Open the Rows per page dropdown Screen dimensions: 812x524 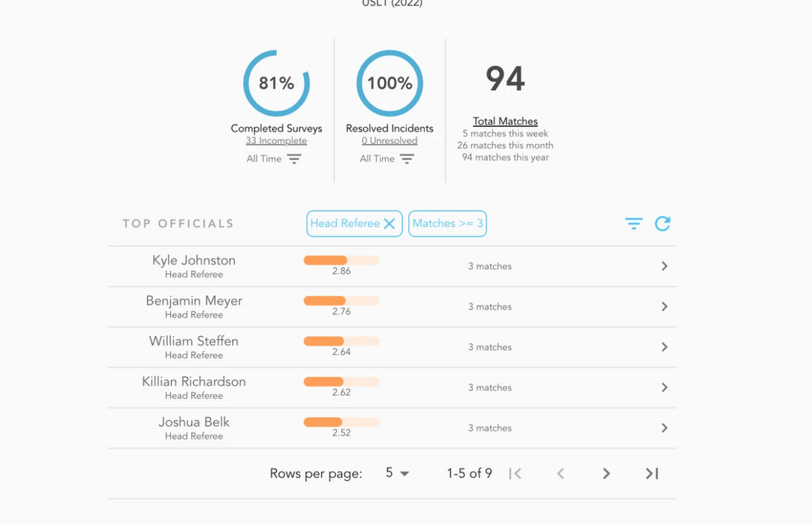point(397,473)
